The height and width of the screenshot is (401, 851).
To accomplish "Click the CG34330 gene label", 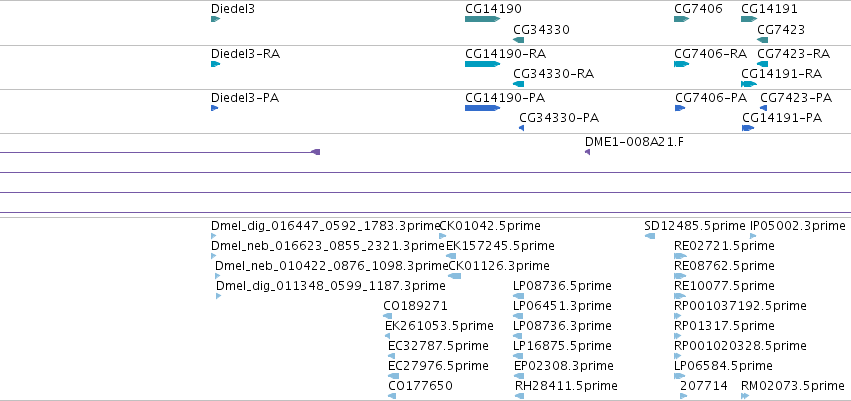I will [x=541, y=29].
